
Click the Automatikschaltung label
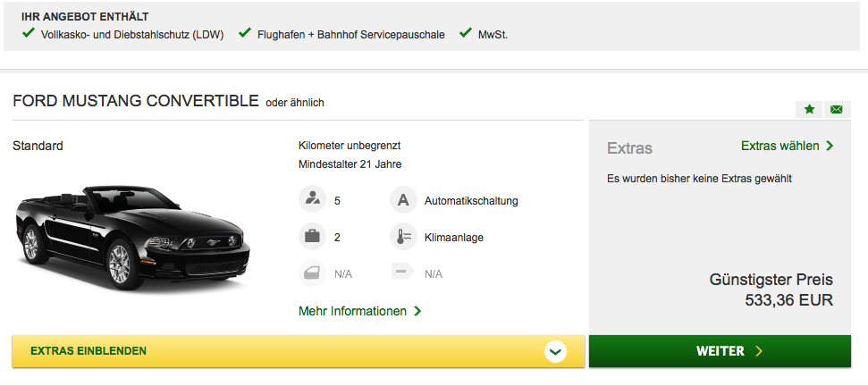coord(471,201)
